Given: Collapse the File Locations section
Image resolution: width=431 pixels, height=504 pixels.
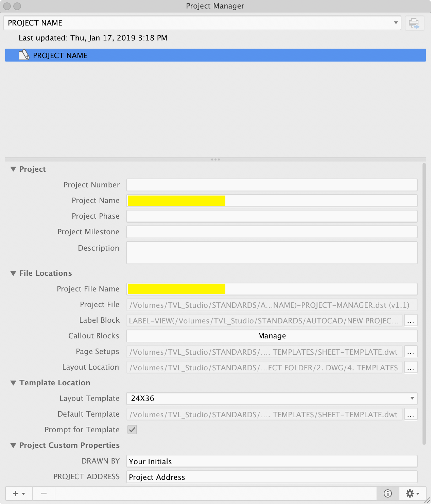Looking at the screenshot, I should 13,273.
